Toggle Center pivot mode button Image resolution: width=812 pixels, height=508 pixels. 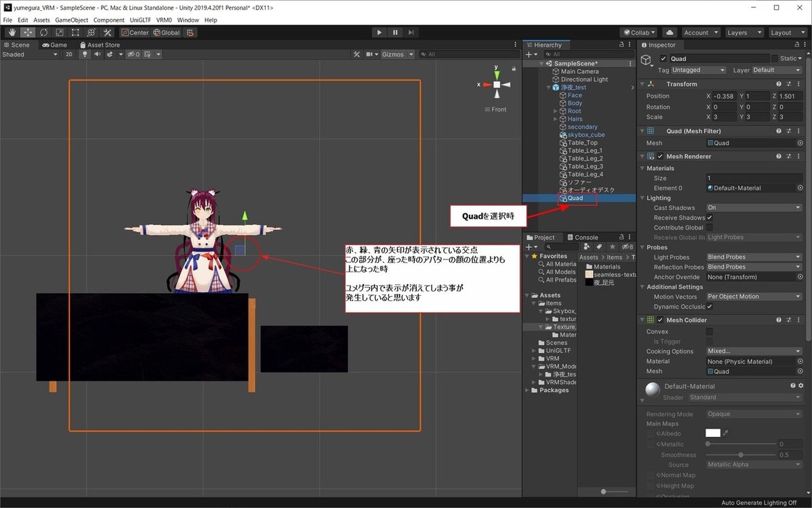coord(135,33)
